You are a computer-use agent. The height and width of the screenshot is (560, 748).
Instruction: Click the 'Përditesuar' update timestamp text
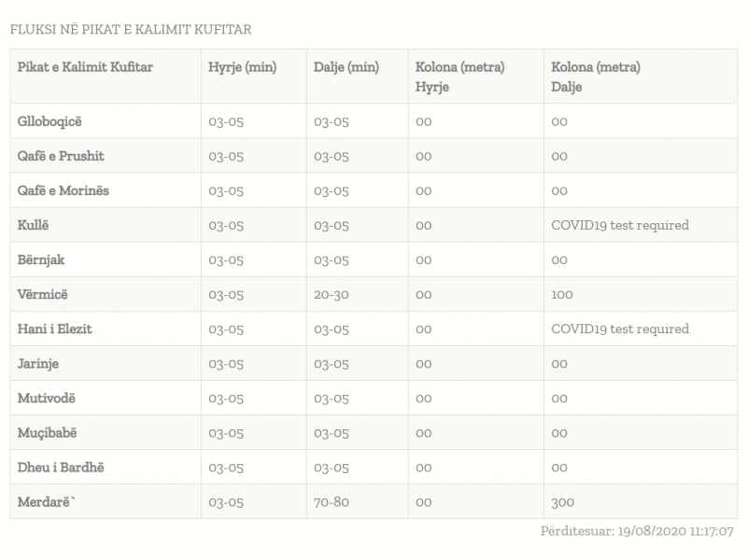coord(637,531)
